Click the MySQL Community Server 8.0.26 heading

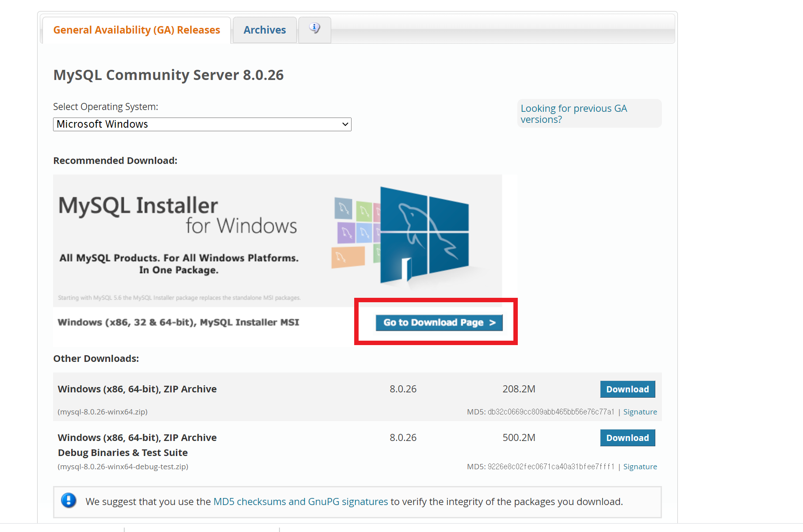click(168, 75)
